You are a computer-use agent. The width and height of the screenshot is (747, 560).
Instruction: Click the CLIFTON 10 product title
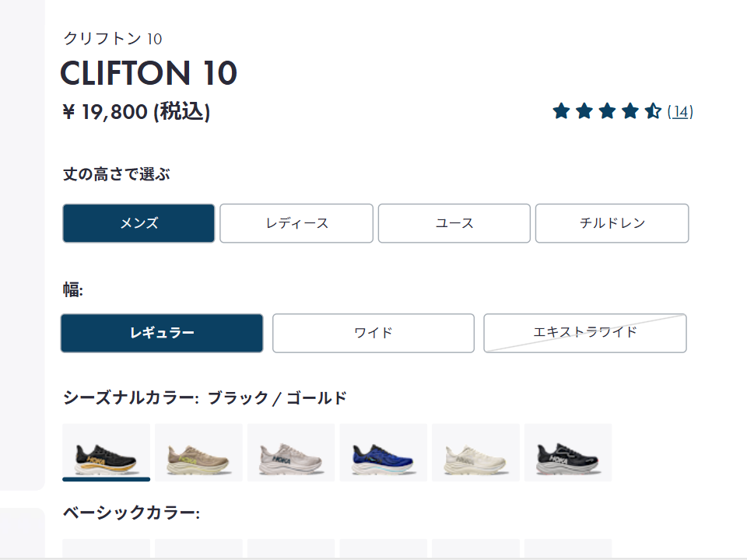click(x=149, y=73)
